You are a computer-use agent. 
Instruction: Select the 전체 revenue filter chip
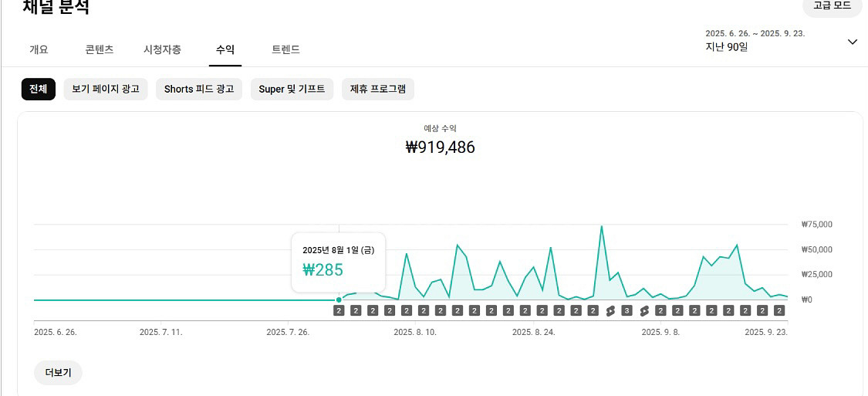[39, 89]
